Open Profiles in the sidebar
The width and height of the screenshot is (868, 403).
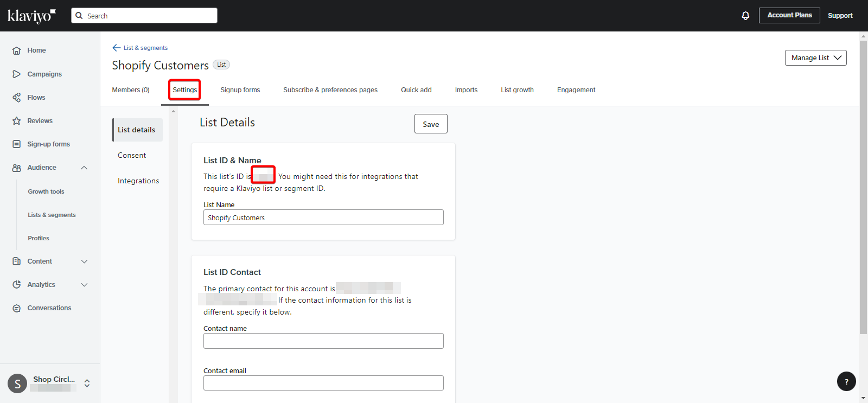coord(39,238)
